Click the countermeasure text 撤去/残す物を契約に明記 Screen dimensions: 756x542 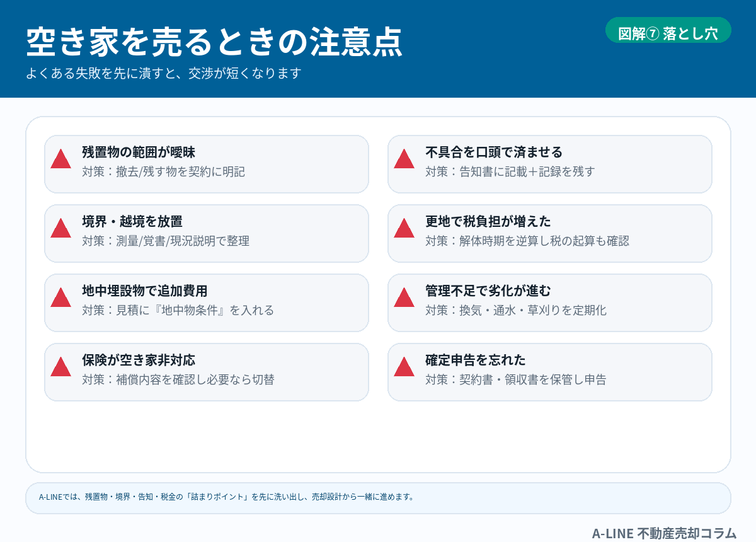tap(163, 171)
